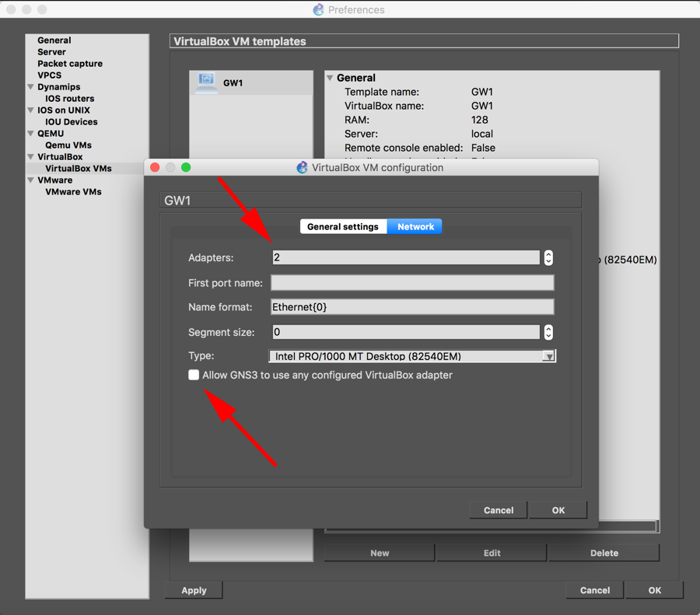Image resolution: width=700 pixels, height=615 pixels.
Task: Open Packet capture preferences
Action: [x=70, y=64]
